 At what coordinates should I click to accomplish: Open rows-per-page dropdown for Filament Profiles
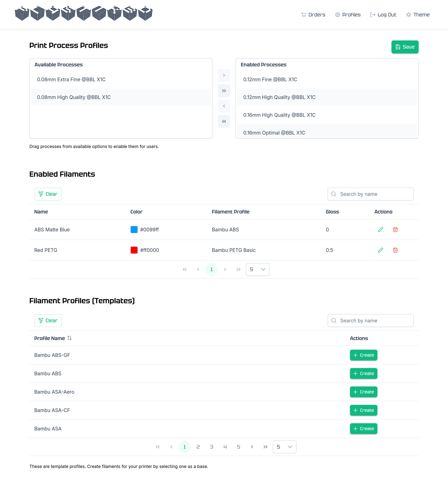click(x=284, y=447)
